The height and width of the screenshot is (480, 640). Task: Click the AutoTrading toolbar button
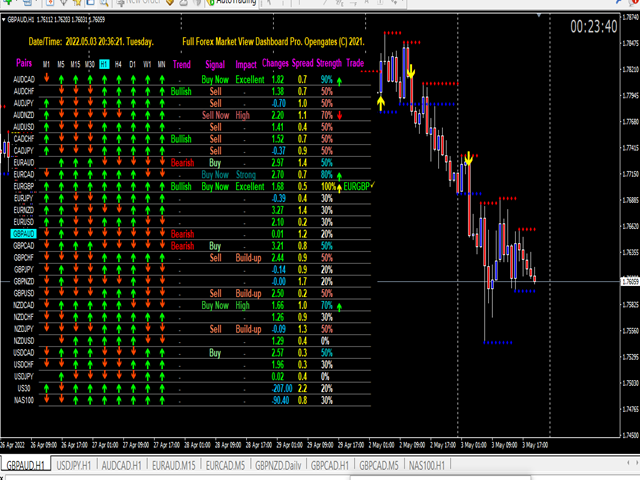click(232, 4)
